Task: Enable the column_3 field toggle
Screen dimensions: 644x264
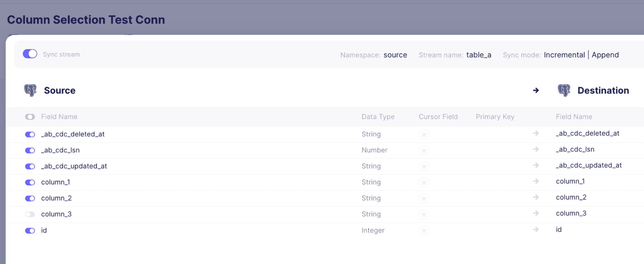Action: click(x=30, y=214)
